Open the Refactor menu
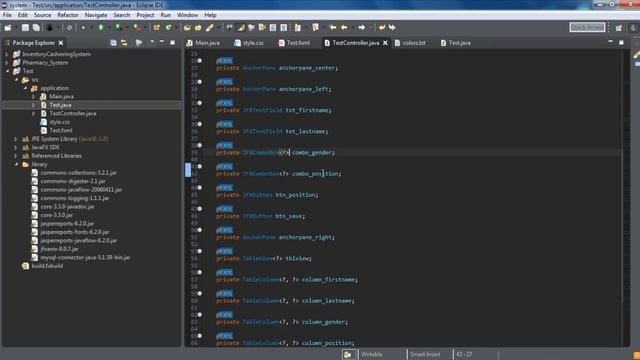The width and height of the screenshot is (640, 360). (x=68, y=15)
